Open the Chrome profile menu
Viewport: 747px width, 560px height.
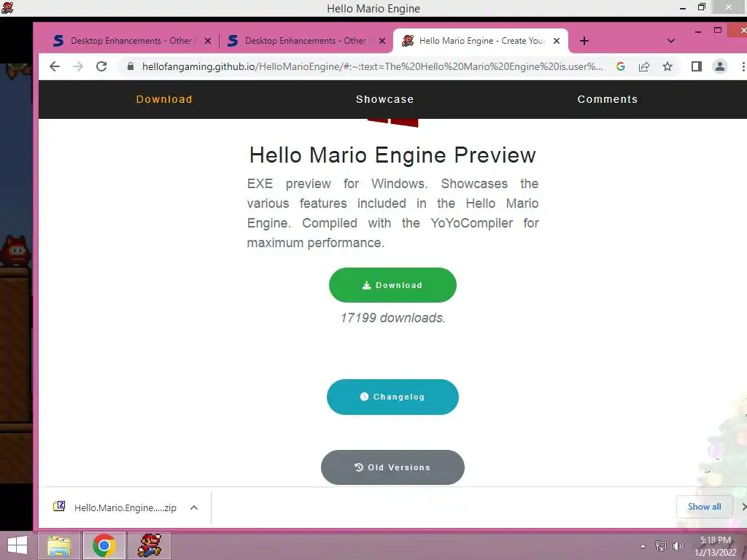[720, 66]
